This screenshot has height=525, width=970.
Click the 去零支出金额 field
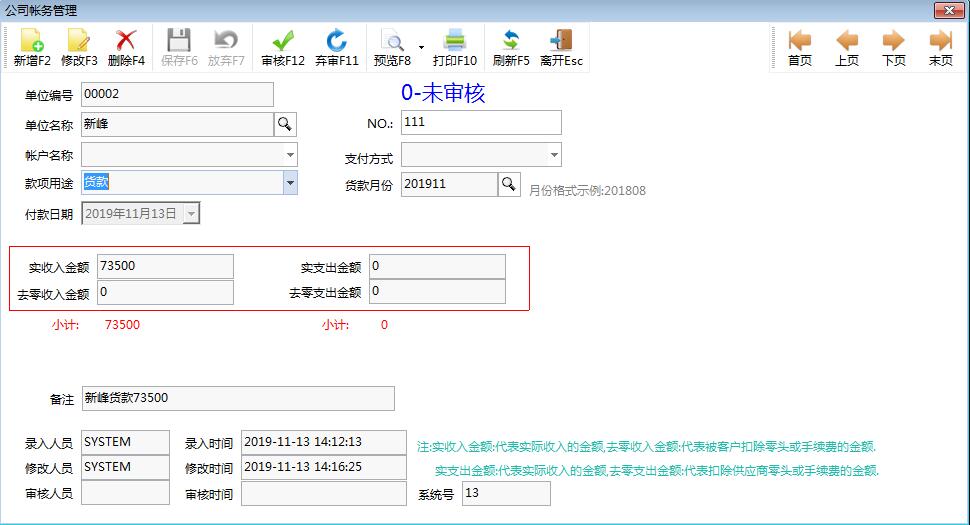pos(437,292)
